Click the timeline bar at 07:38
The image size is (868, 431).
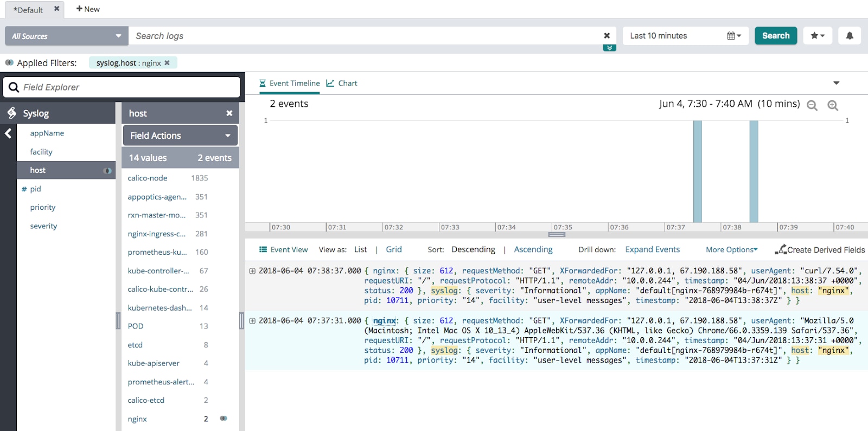point(754,171)
